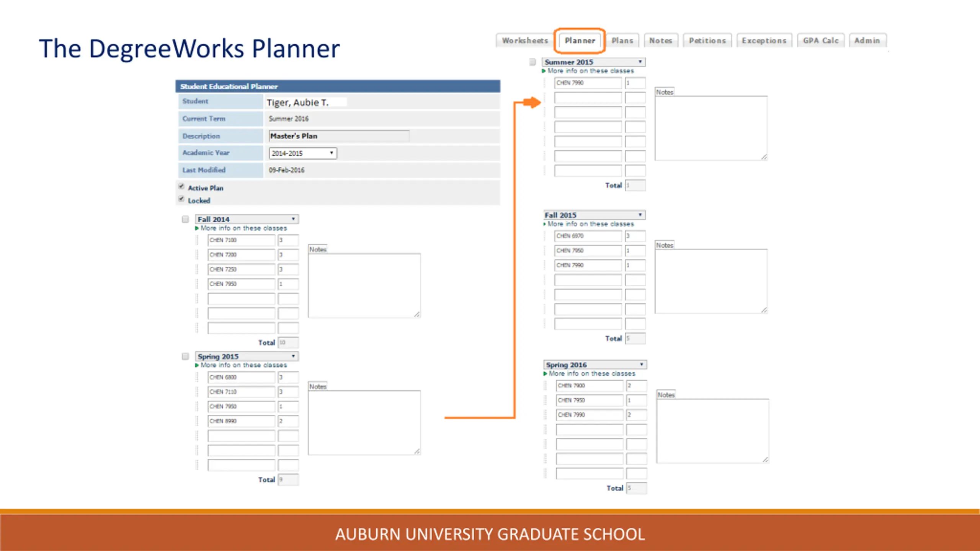Image resolution: width=980 pixels, height=551 pixels.
Task: Click the CHEN 7950 course field in Fall 2014
Action: [241, 284]
